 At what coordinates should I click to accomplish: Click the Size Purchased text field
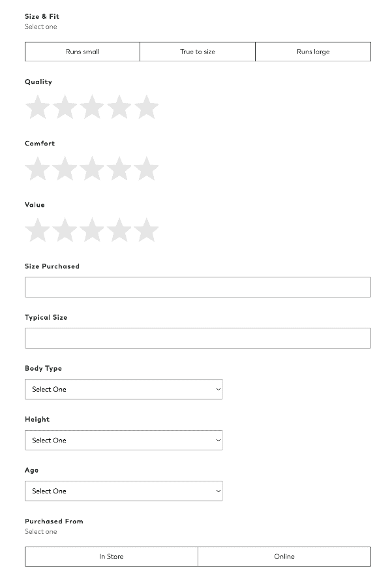pyautogui.click(x=198, y=287)
